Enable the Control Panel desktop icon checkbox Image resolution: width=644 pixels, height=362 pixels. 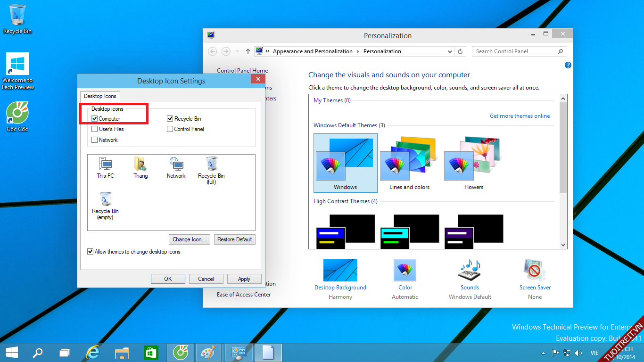pos(170,129)
